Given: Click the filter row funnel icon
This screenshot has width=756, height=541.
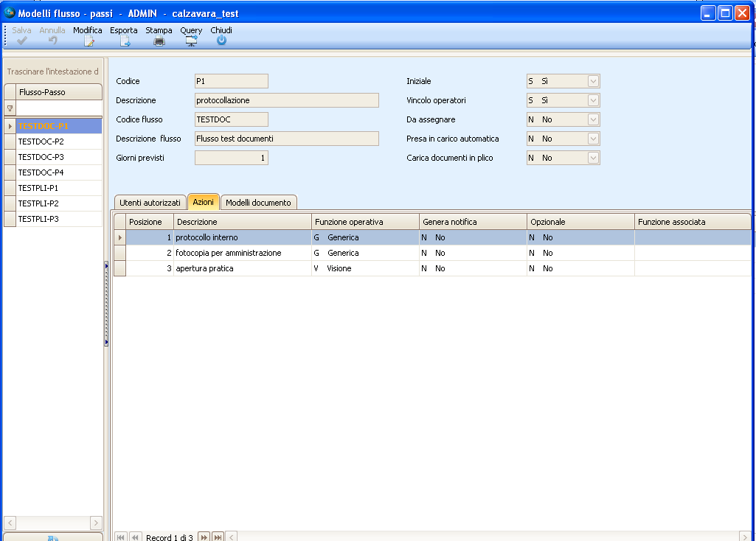Looking at the screenshot, I should pyautogui.click(x=10, y=108).
